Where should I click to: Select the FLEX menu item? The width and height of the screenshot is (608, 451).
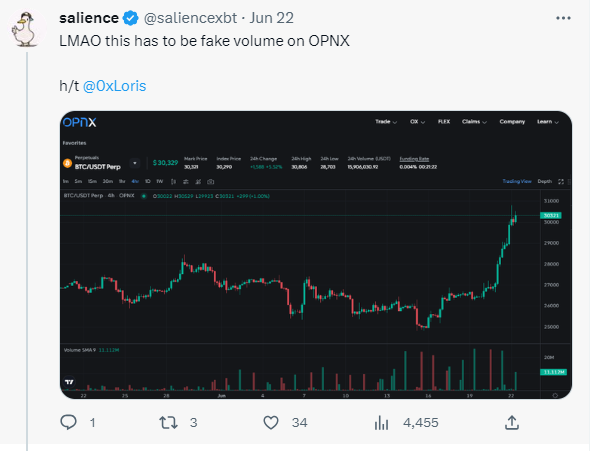click(444, 121)
